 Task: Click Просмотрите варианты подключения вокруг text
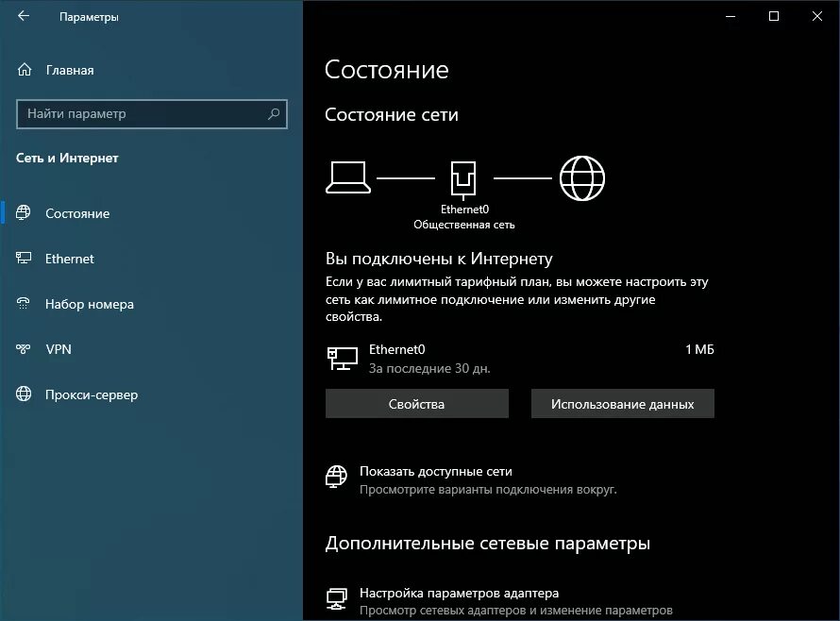click(488, 489)
